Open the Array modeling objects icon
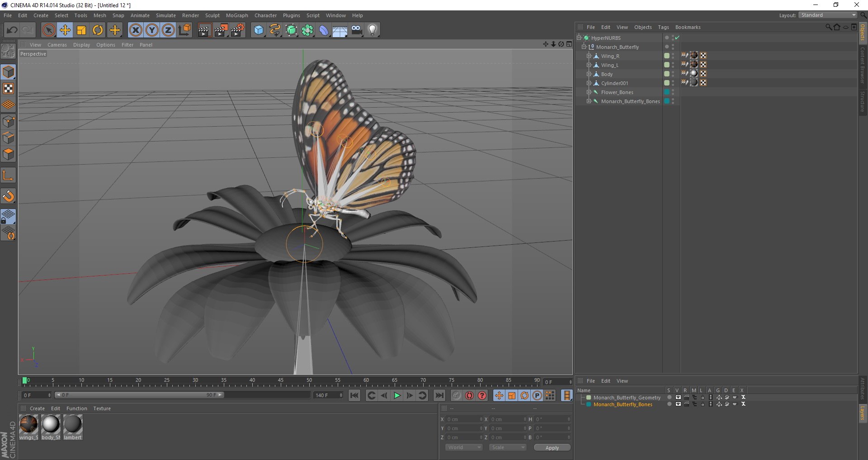Image resolution: width=868 pixels, height=460 pixels. (x=307, y=30)
